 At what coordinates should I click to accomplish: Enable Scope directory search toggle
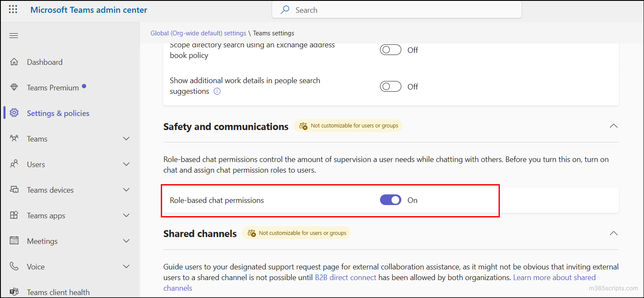[x=390, y=49]
